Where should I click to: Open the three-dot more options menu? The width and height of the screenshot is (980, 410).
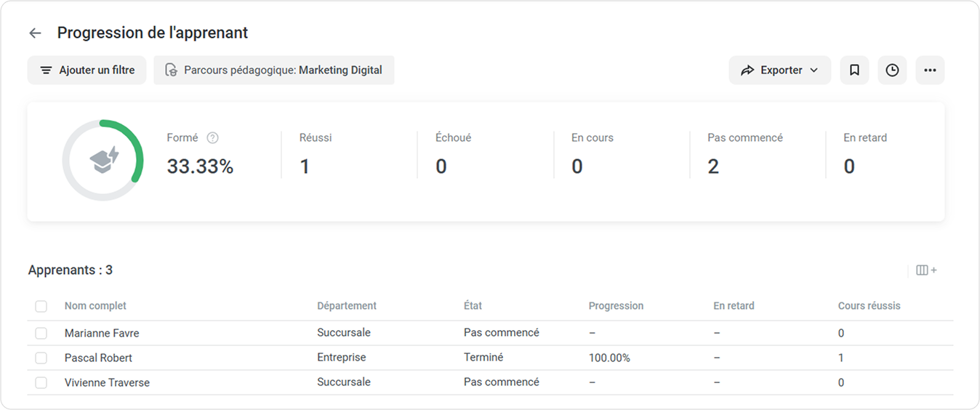point(930,71)
